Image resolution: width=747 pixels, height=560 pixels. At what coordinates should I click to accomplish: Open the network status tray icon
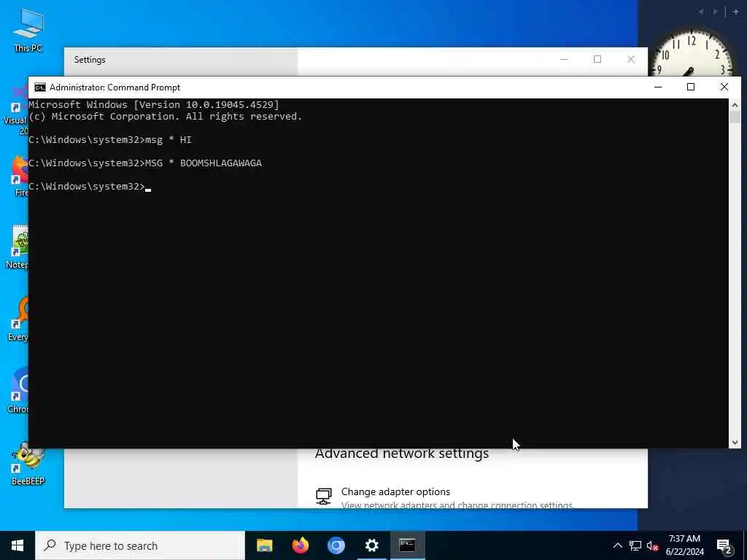[x=635, y=545]
